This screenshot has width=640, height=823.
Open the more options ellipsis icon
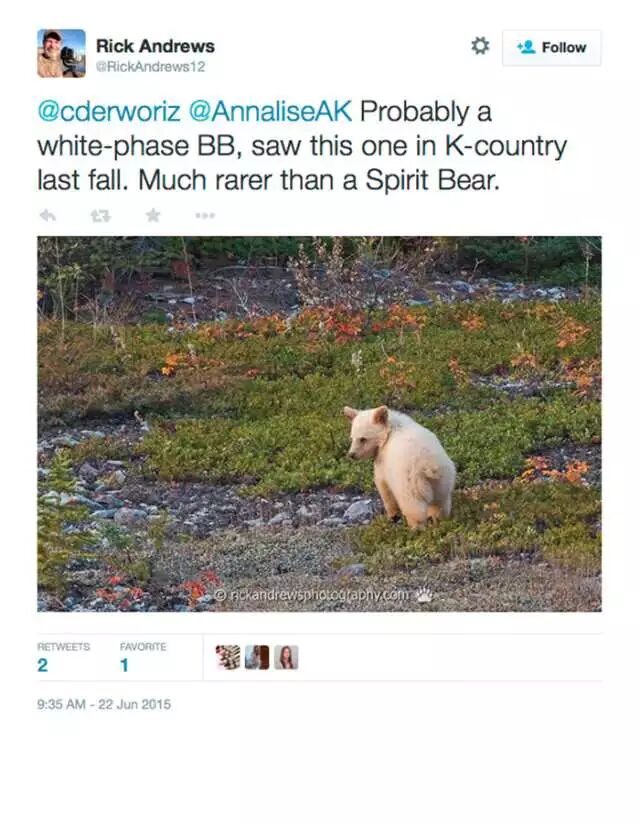(205, 215)
